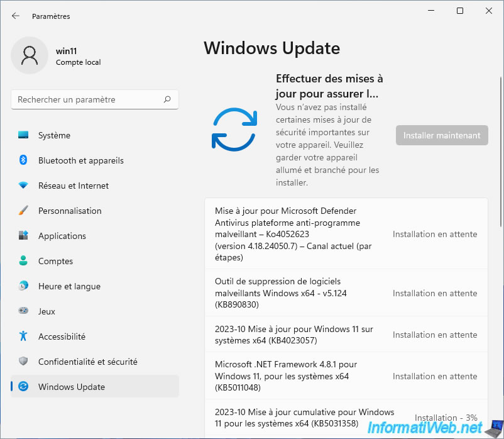Click the Effectuer des mises à jour heading
Screen dimensions: 504x439
329,86
